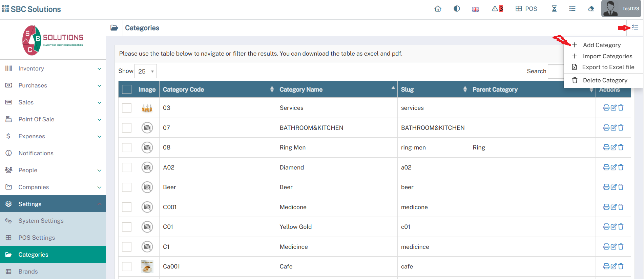Image resolution: width=644 pixels, height=279 pixels.
Task: Select Export to Excel file option
Action: 608,67
